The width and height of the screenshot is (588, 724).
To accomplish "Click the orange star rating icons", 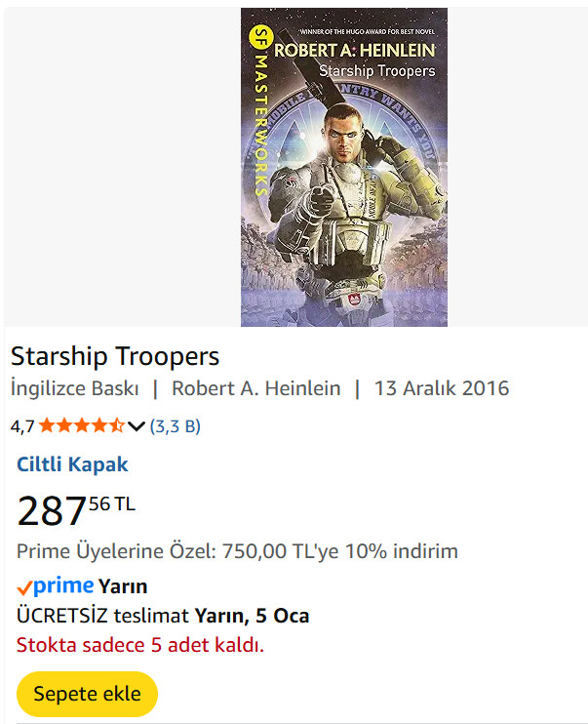I will tap(81, 425).
